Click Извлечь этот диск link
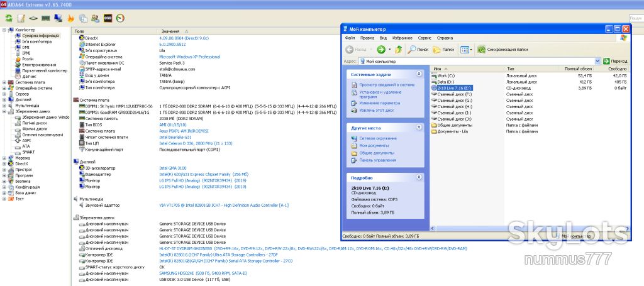Viewport: 644px width, 286px height. tap(377, 111)
